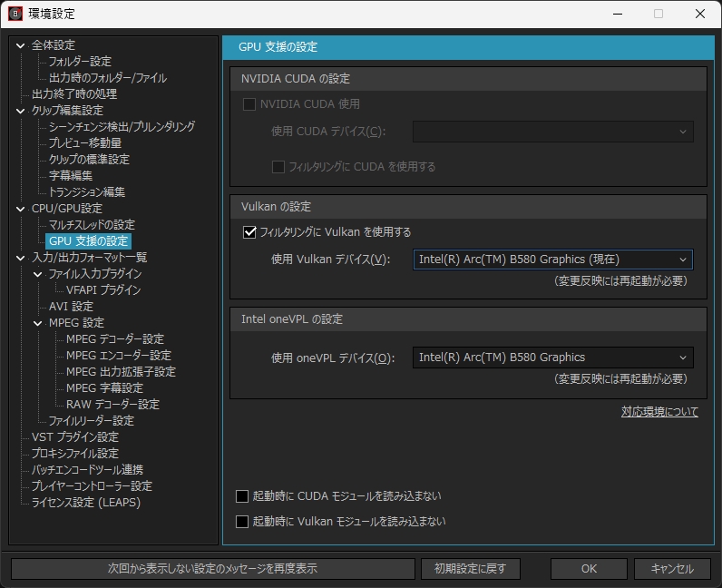Select ファイルリーダー設定 item
Screen dimensions: 722x588
click(x=92, y=421)
